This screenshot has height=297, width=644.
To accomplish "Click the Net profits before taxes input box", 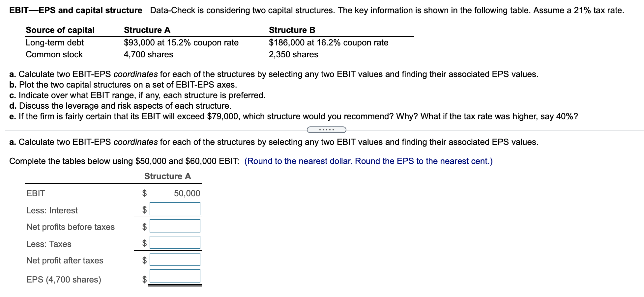I will coord(175,226).
